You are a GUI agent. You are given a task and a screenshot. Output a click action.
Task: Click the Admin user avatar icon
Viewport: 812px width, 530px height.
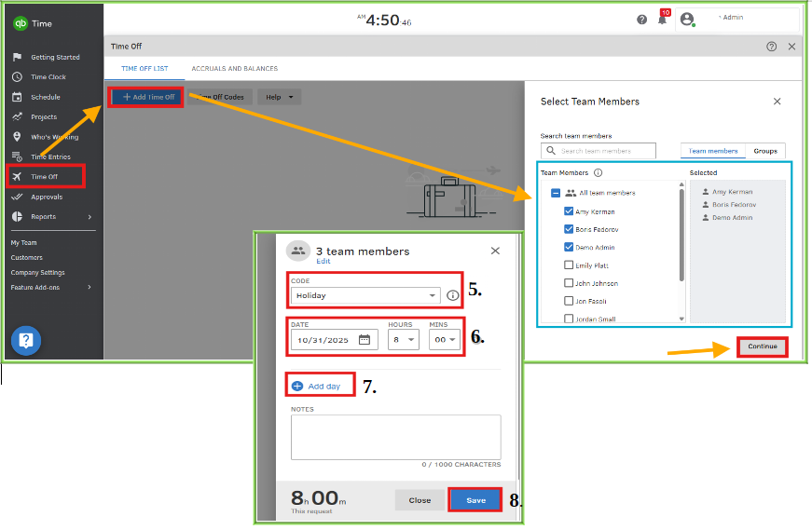pos(687,19)
